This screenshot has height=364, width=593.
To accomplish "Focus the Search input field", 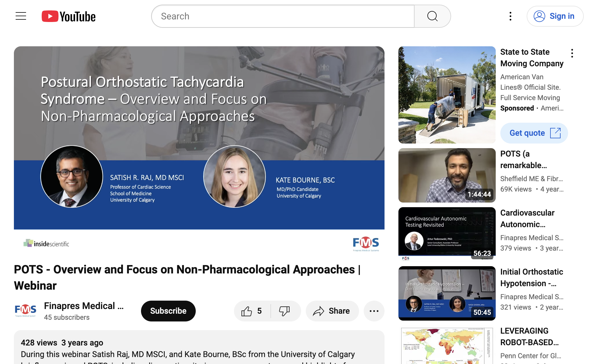I will (x=283, y=16).
